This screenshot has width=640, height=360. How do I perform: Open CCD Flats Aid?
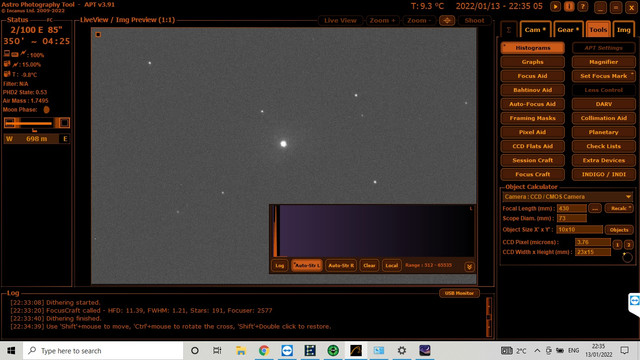pyautogui.click(x=533, y=147)
